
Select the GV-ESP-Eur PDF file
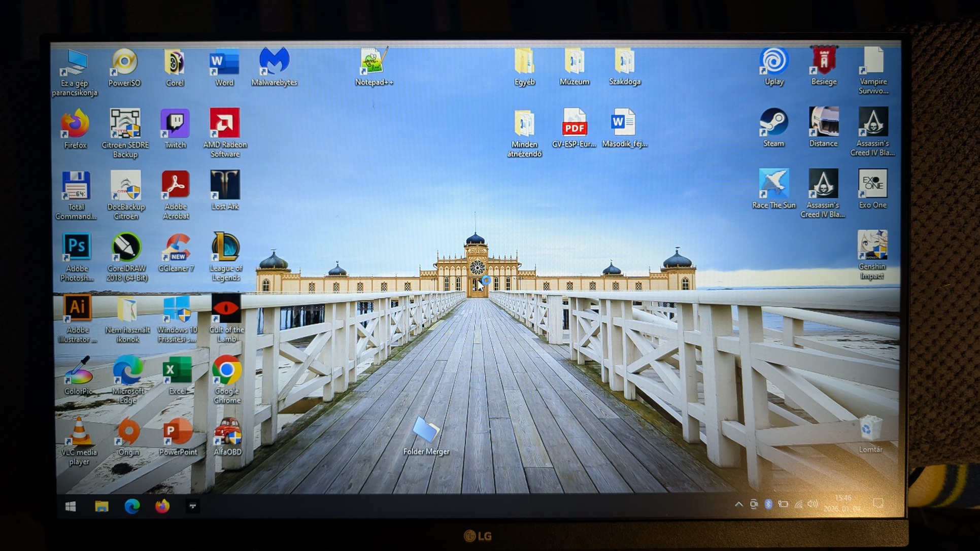point(574,124)
